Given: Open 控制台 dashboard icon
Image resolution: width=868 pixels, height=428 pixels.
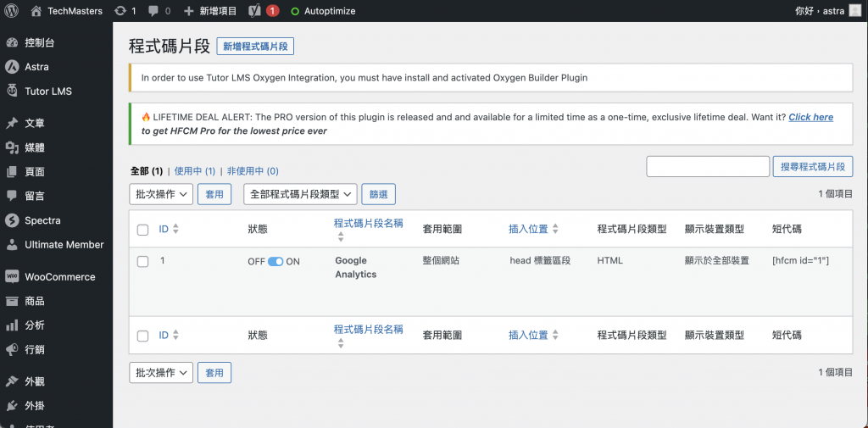Looking at the screenshot, I should 12,42.
